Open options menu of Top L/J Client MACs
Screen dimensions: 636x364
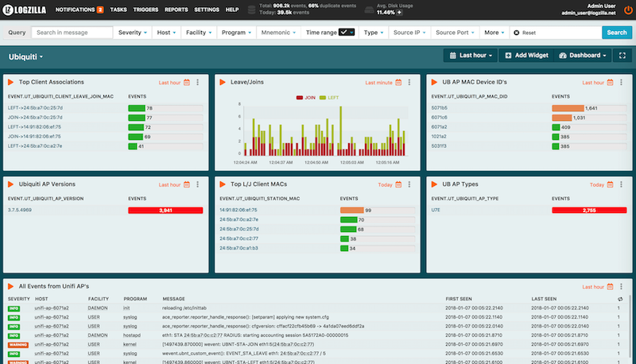(409, 184)
